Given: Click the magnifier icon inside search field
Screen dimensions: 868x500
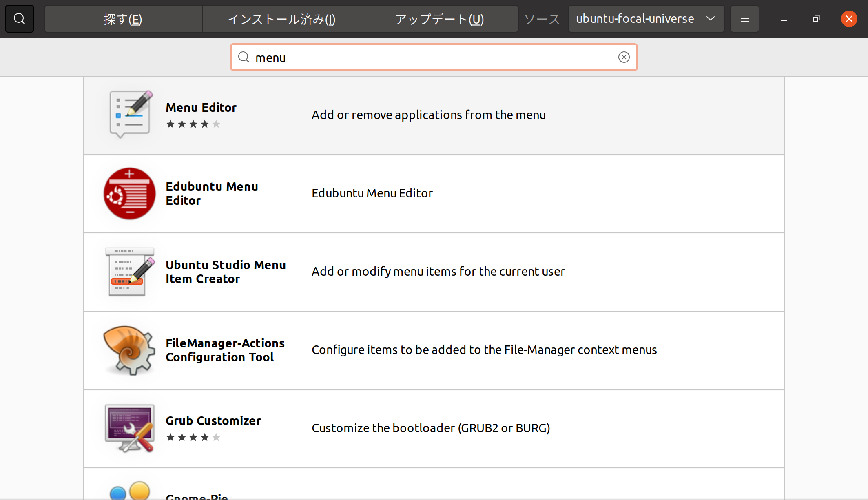Looking at the screenshot, I should click(x=244, y=57).
